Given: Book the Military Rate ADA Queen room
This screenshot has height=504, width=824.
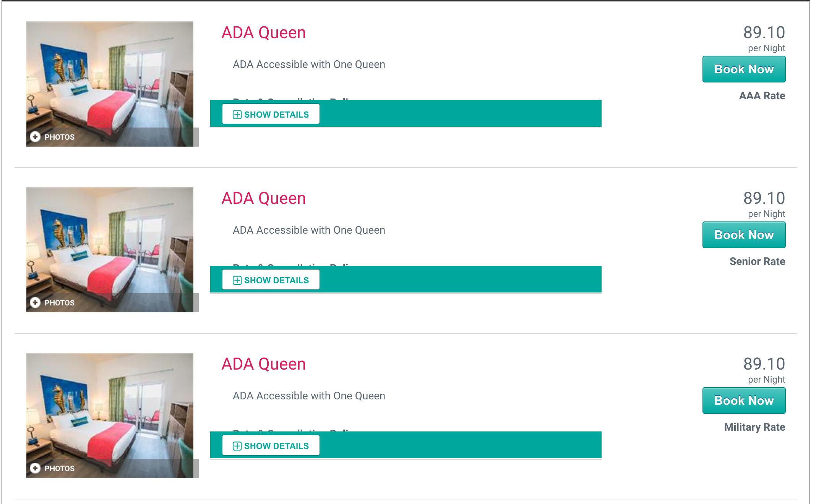Looking at the screenshot, I should (x=744, y=401).
